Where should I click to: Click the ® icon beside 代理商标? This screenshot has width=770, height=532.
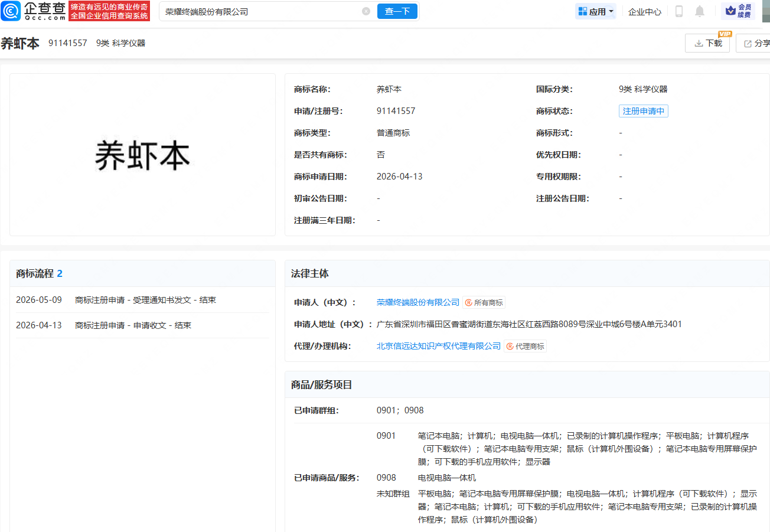510,346
